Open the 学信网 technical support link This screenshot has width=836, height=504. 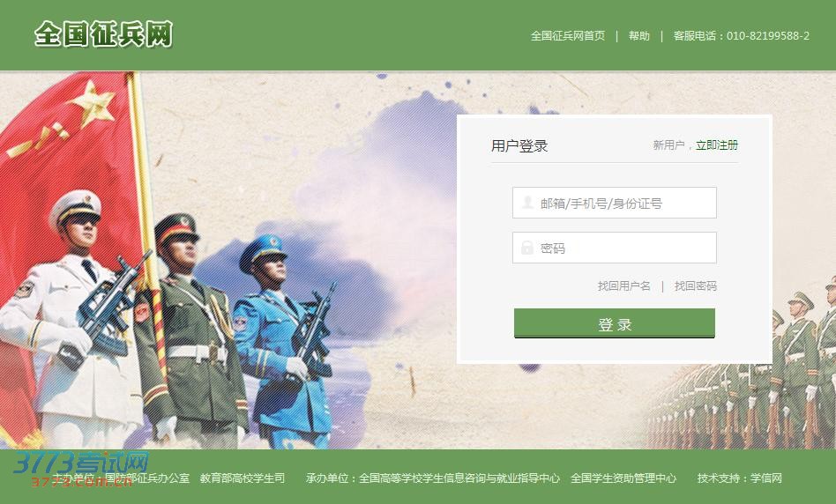click(766, 478)
